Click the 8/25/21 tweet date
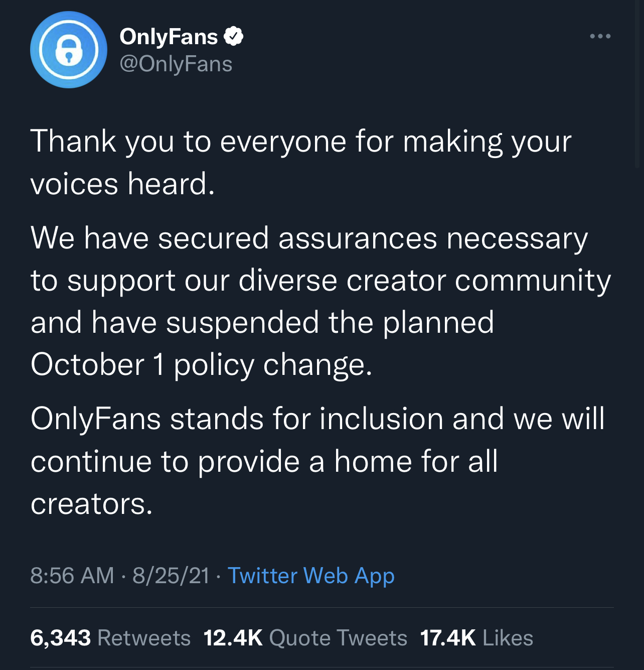 pos(171,575)
